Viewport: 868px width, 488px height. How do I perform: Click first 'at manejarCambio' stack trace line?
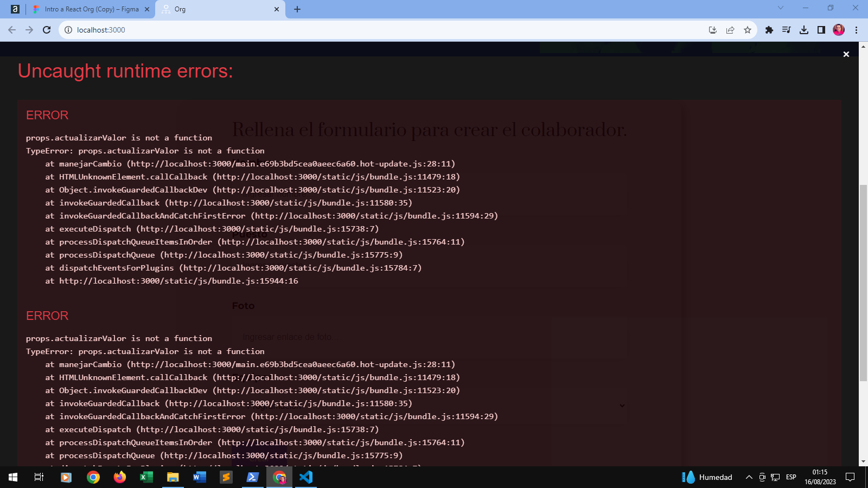250,164
